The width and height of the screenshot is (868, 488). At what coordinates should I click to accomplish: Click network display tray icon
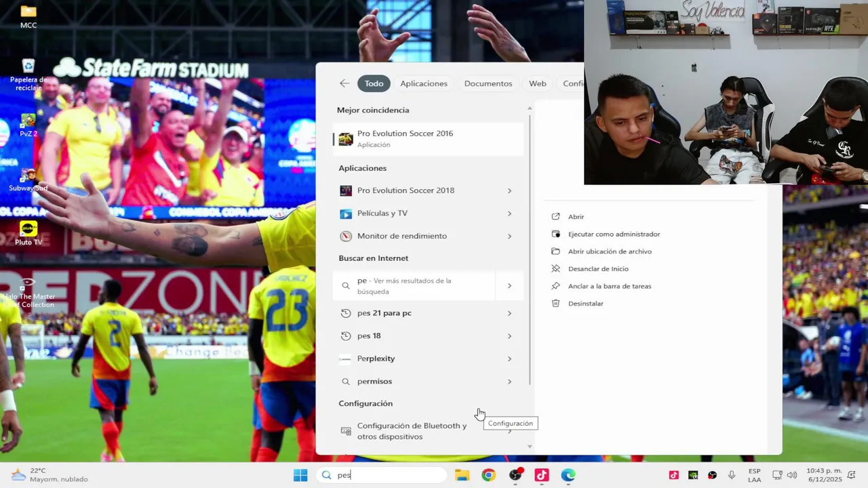[776, 475]
